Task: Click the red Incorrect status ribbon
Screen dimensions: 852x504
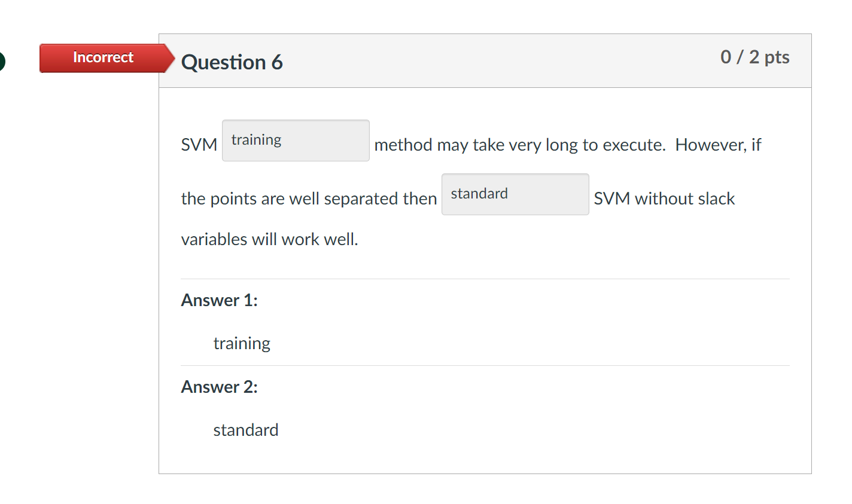Action: (x=102, y=57)
